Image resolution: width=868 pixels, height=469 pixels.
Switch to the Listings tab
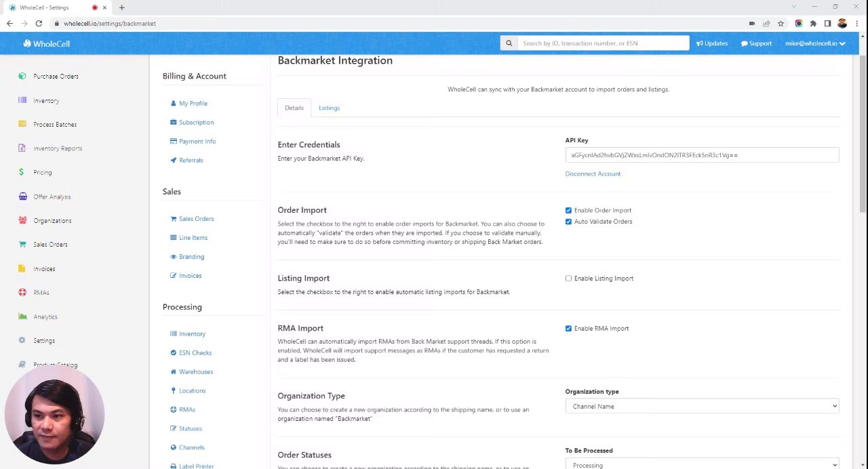pos(329,108)
